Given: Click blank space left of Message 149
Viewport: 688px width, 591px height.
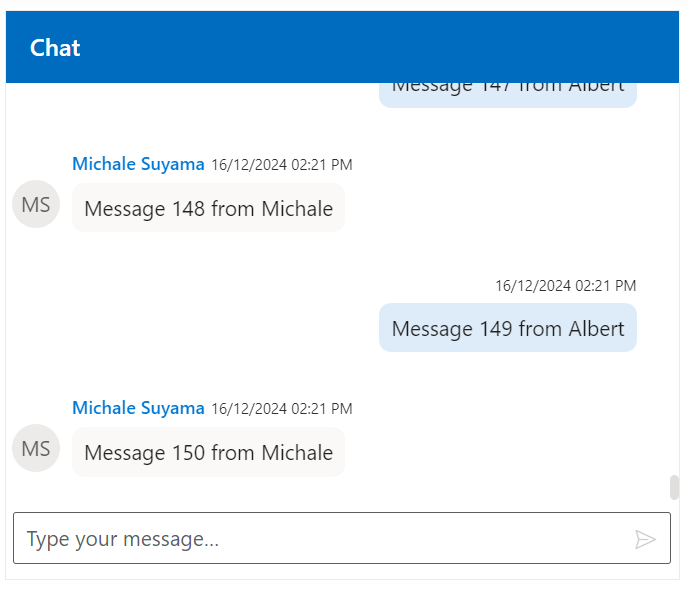Looking at the screenshot, I should point(200,328).
